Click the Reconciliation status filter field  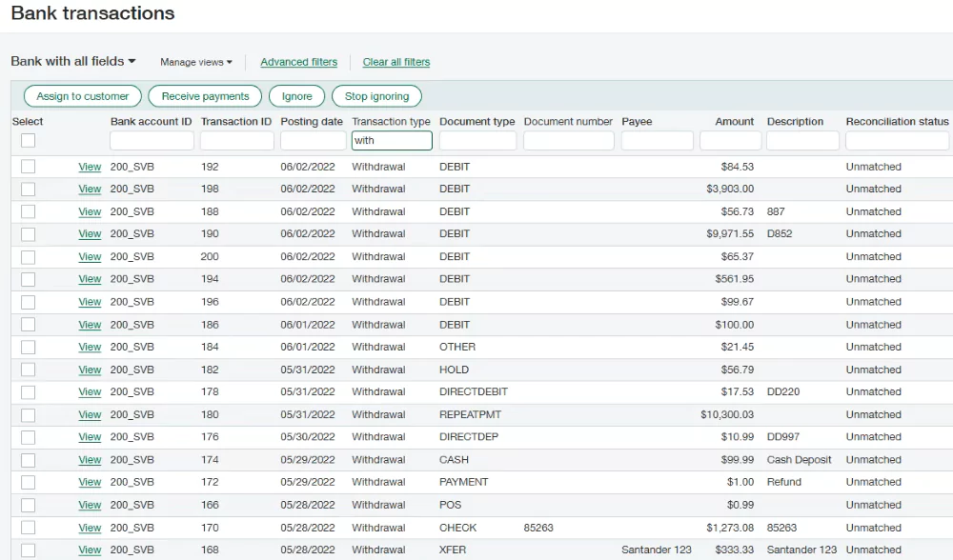click(897, 141)
